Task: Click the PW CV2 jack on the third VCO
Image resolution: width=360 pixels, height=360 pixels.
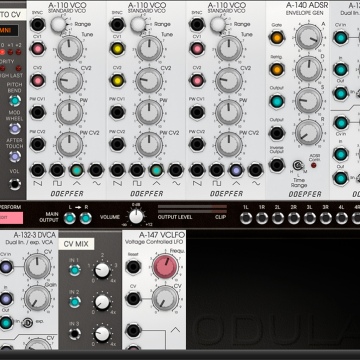Action: (197, 144)
